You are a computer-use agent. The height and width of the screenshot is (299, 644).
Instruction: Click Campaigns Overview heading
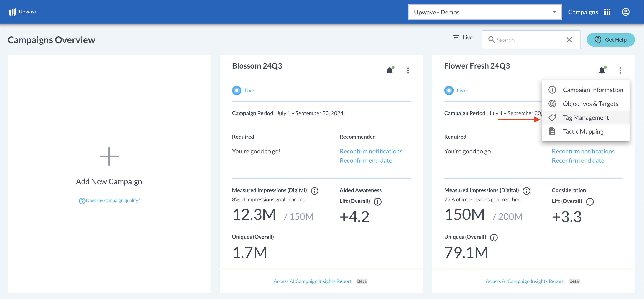[x=52, y=40]
